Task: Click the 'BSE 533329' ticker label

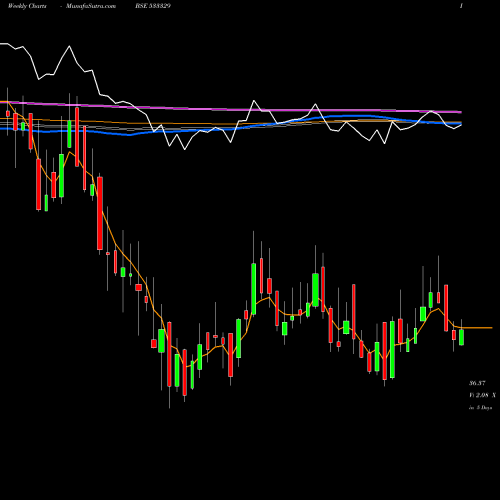Action: coord(153,6)
